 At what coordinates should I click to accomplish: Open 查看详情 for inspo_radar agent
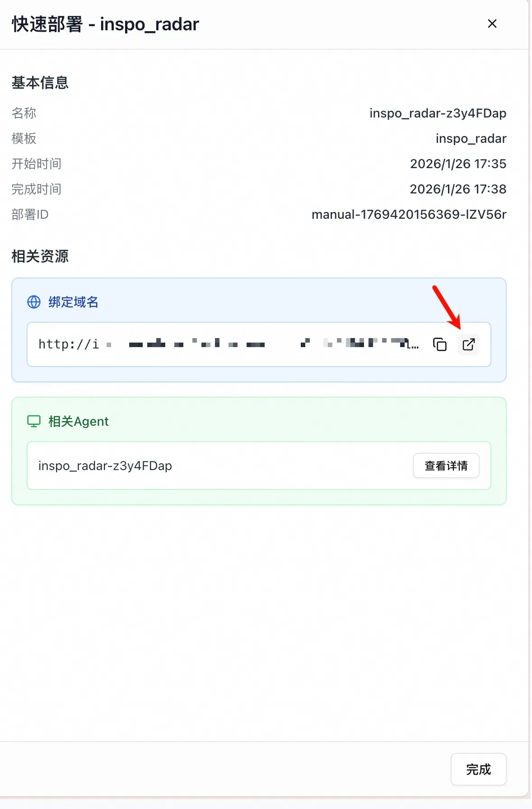click(x=446, y=466)
